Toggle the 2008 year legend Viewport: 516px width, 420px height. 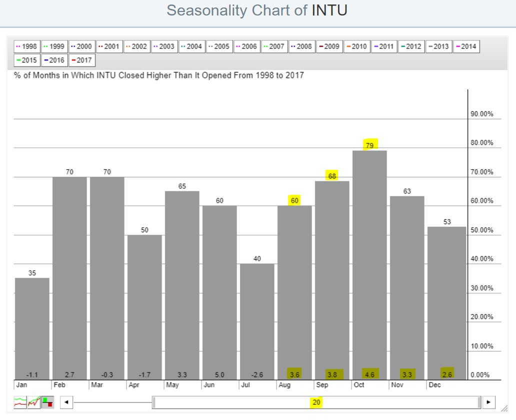click(x=302, y=46)
